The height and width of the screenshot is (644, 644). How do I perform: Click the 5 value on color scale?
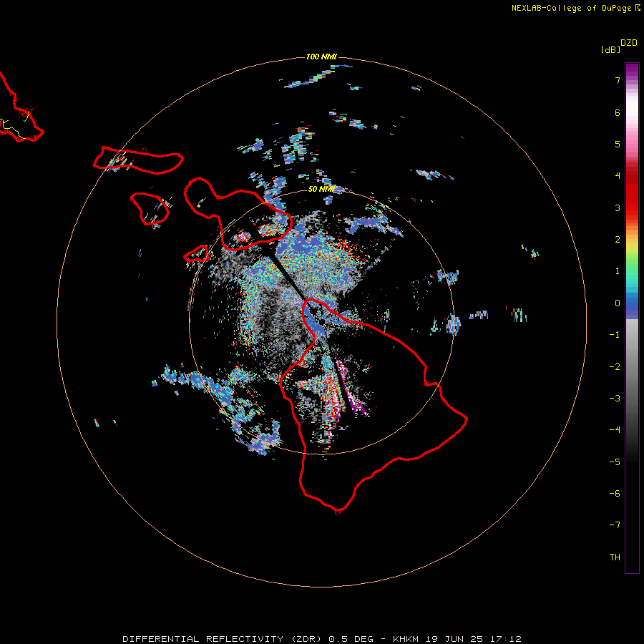618,144
